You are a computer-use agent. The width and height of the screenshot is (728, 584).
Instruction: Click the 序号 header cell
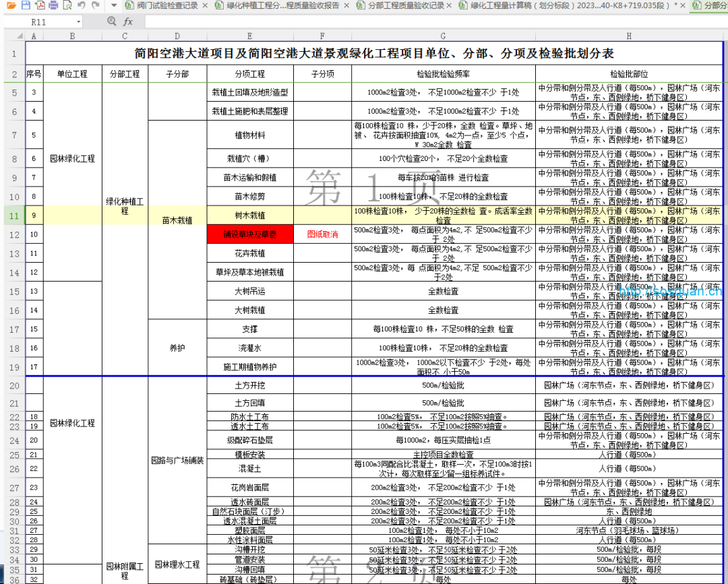coord(34,73)
